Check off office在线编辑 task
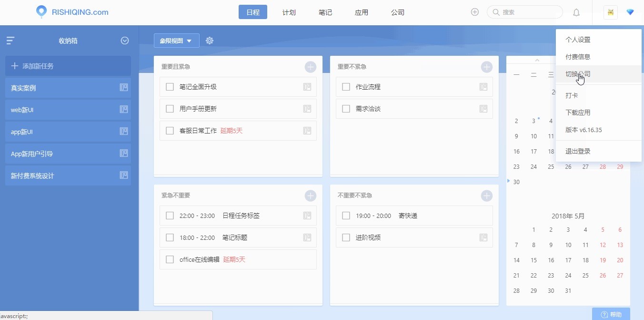Screen dimensions: 644x320 point(170,259)
